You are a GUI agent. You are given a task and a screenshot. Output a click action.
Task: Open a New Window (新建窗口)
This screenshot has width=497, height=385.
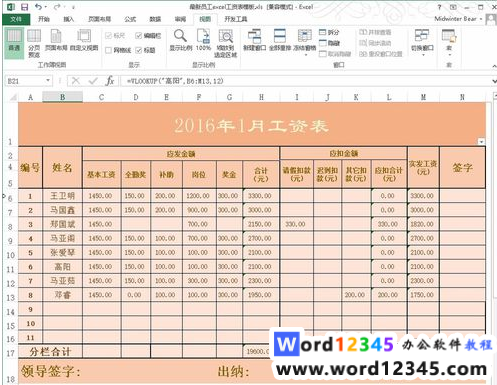coord(255,40)
